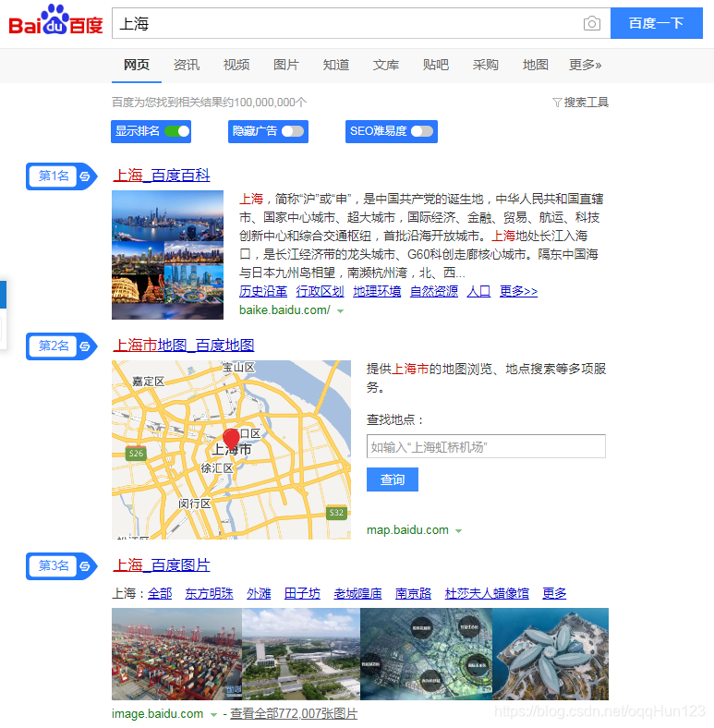Image resolution: width=714 pixels, height=728 pixels.
Task: Click the 查找地点 input field
Action: (486, 446)
